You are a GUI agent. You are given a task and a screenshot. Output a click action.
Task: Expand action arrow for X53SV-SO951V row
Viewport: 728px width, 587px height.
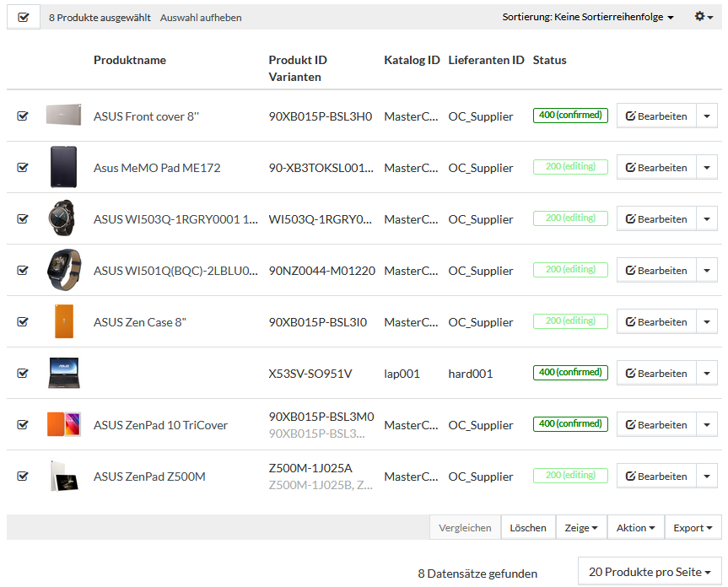coord(707,374)
